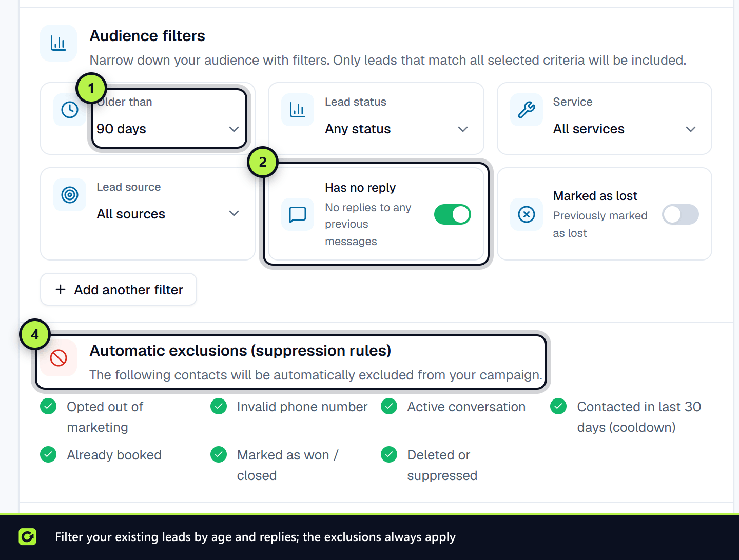Click the green check beside Deleted or suppressed
This screenshot has height=560, width=739.
pyautogui.click(x=389, y=455)
